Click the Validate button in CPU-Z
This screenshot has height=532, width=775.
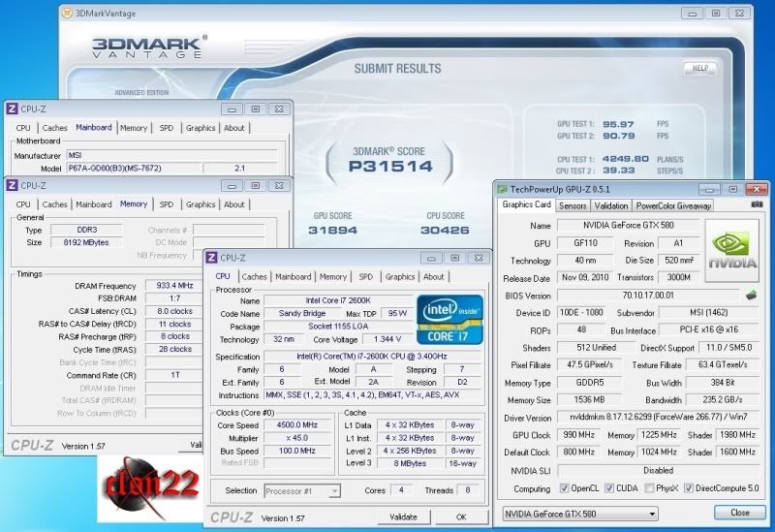pyautogui.click(x=403, y=516)
